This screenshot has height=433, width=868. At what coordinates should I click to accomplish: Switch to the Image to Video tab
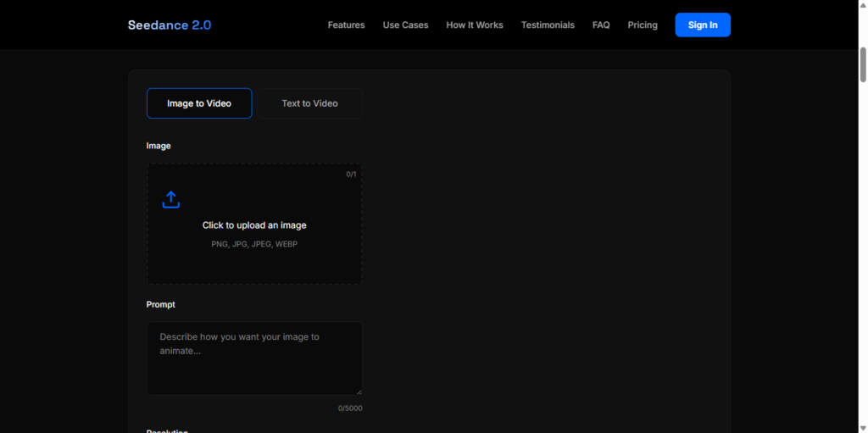tap(199, 103)
